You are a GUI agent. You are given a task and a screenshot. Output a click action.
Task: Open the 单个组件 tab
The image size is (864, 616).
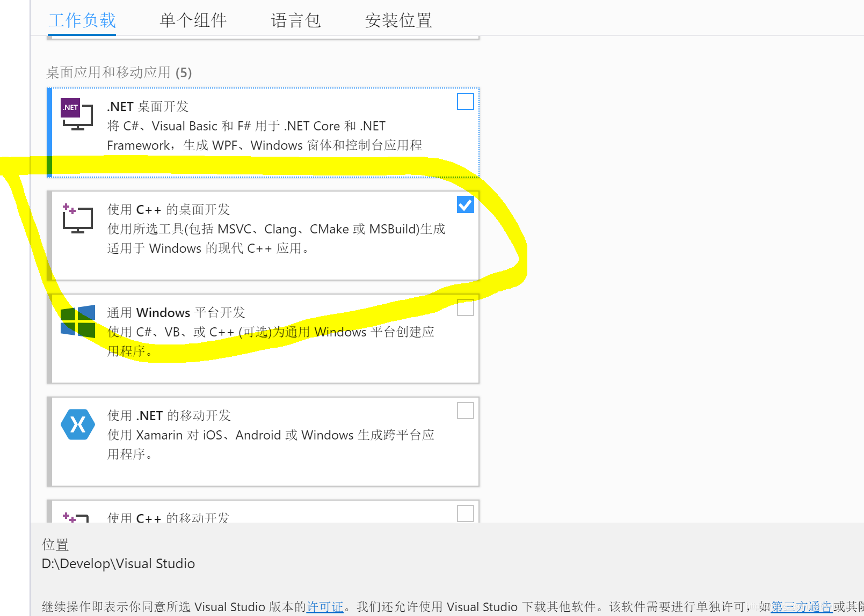pyautogui.click(x=193, y=20)
